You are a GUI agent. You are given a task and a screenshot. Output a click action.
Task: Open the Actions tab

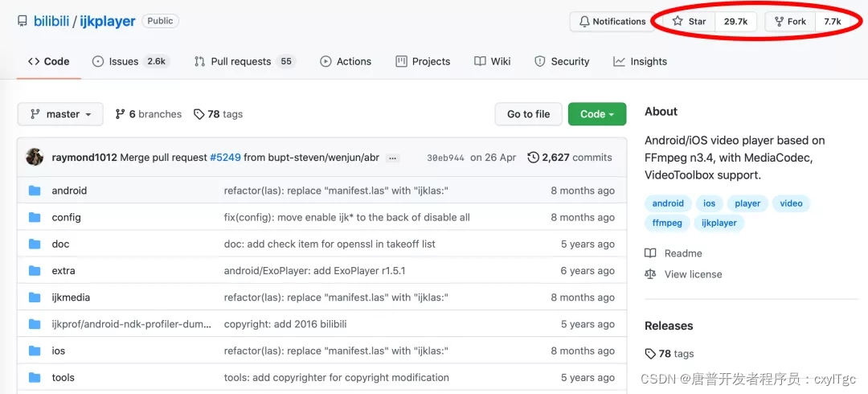(x=346, y=61)
